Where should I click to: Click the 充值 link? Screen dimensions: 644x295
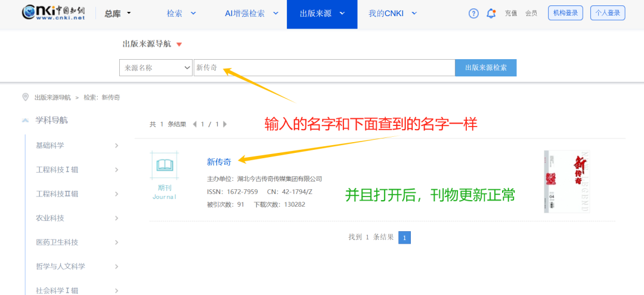tap(511, 14)
